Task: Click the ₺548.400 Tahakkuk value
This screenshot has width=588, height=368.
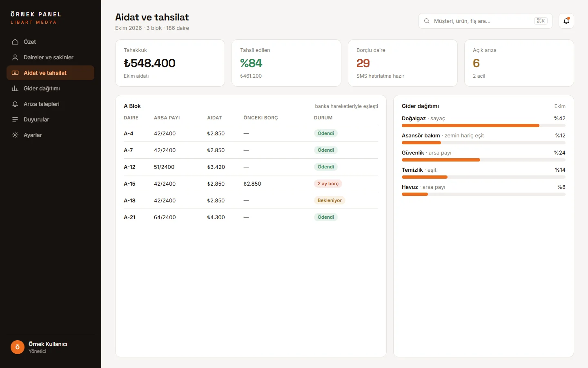Action: 149,63
